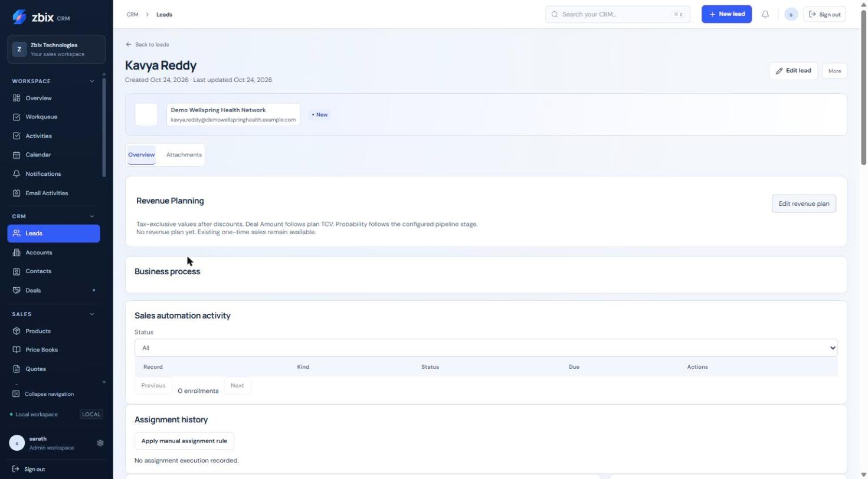Viewport: 868px width, 479px height.
Task: Click the zbix CRM logo
Action: (x=41, y=17)
